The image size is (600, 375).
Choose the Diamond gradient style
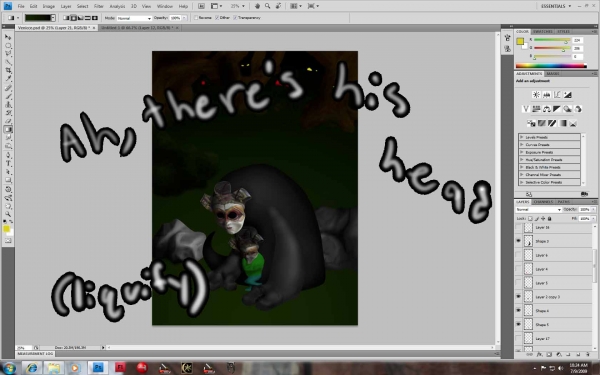tap(95, 18)
